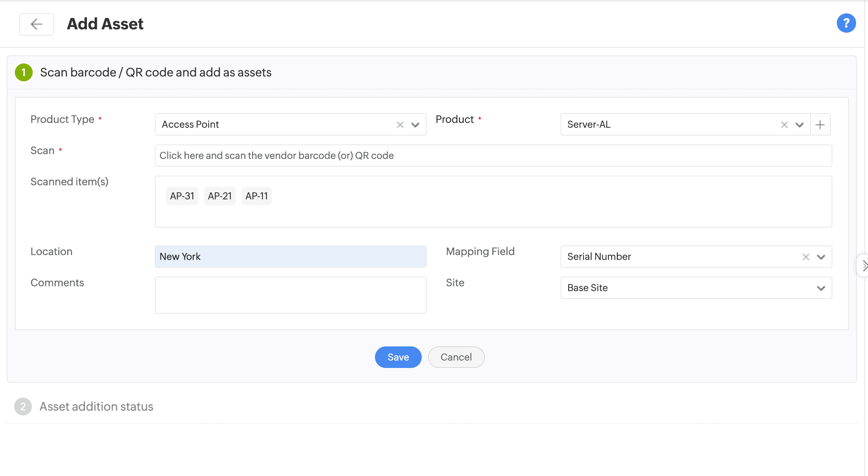
Task: Click inside the Comments text area
Action: 290,295
